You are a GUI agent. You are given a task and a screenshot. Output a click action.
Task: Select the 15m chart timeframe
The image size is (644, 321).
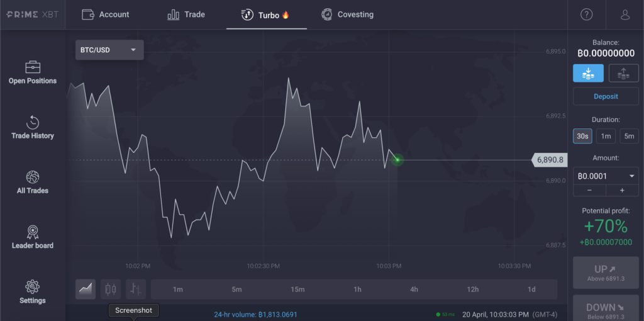click(297, 290)
